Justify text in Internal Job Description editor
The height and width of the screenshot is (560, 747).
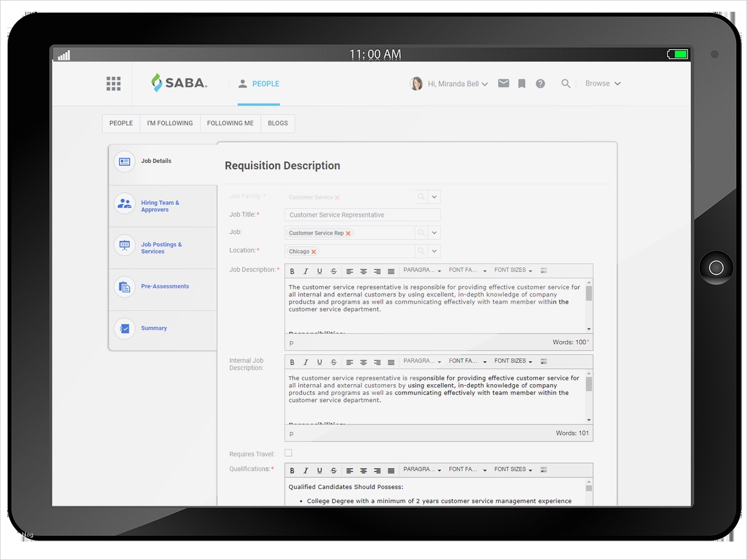point(391,362)
